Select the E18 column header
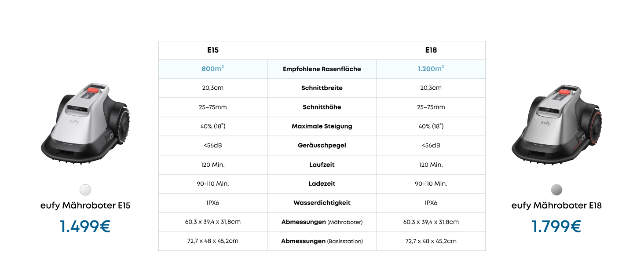 (431, 50)
